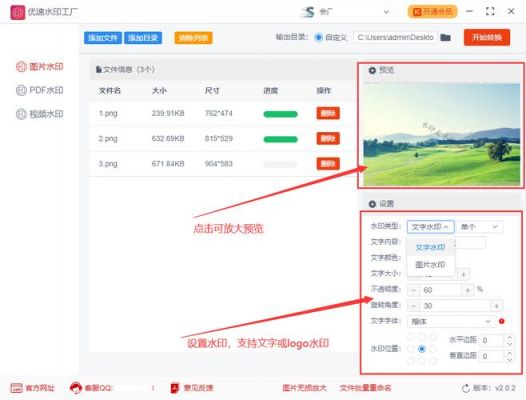The image size is (526, 400).
Task: Click the 垂直边距 up arrow
Action: [x=510, y=353]
